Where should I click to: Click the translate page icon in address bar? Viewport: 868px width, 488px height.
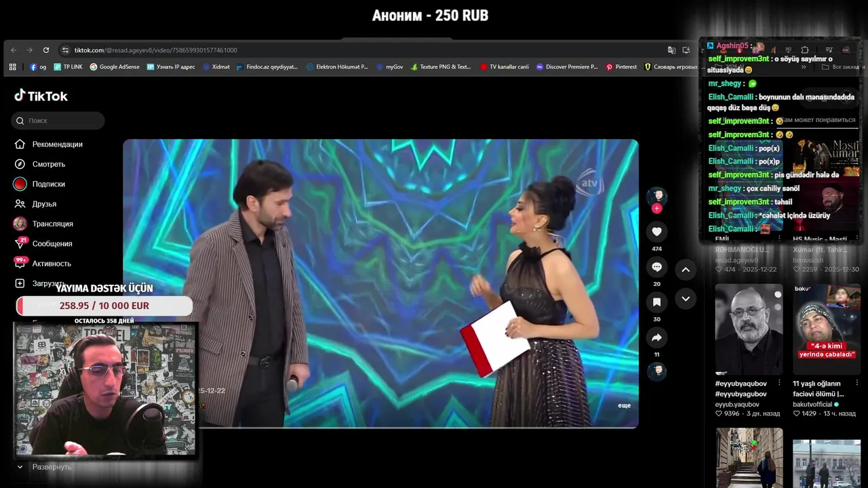671,50
